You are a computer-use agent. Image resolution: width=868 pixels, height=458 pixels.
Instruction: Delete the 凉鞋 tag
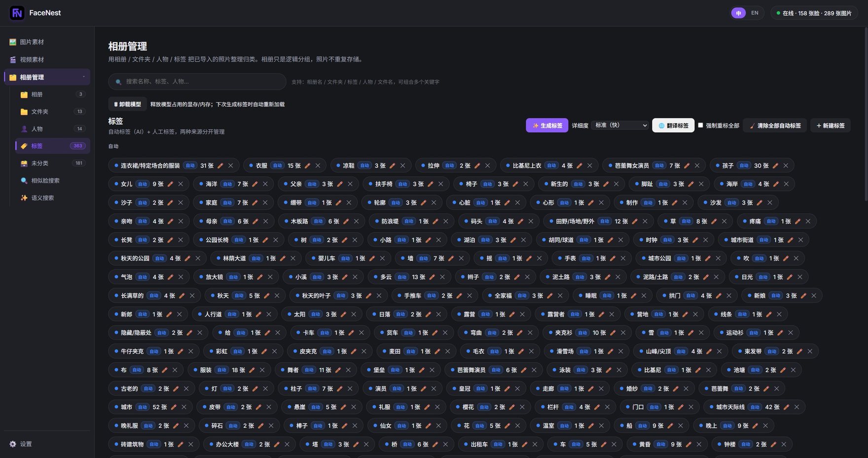click(x=402, y=166)
